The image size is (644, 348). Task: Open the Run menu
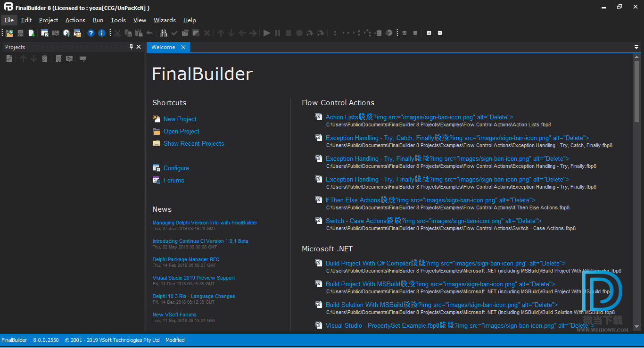point(98,20)
